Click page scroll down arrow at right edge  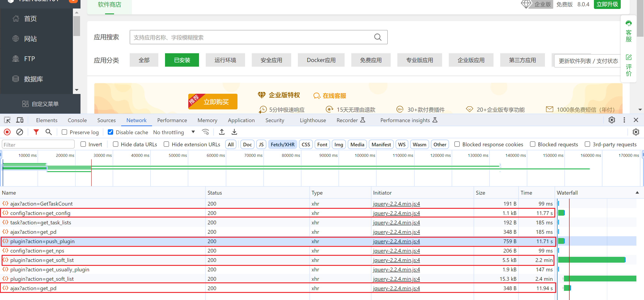pos(640,110)
